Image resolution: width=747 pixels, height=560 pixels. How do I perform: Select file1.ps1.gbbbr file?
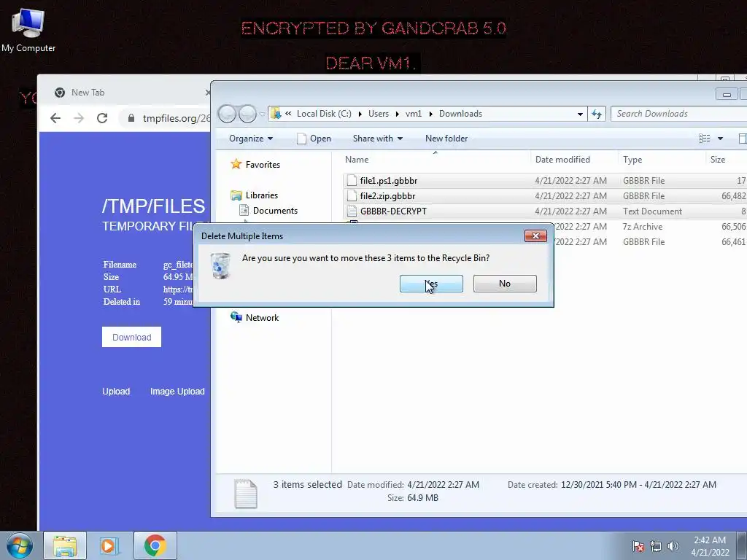coord(388,181)
